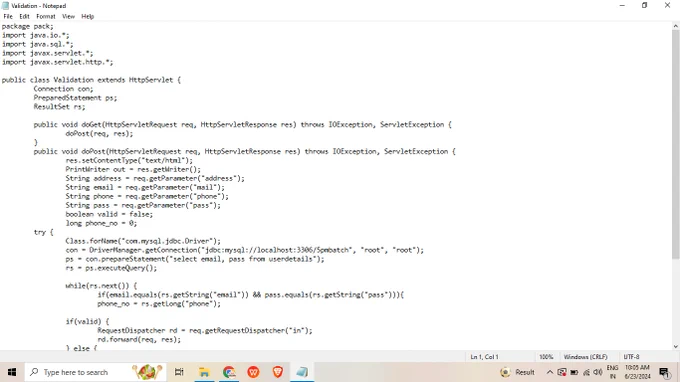Click the 'long phone_no = 0;' line
The width and height of the screenshot is (680, 382).
coord(101,223)
